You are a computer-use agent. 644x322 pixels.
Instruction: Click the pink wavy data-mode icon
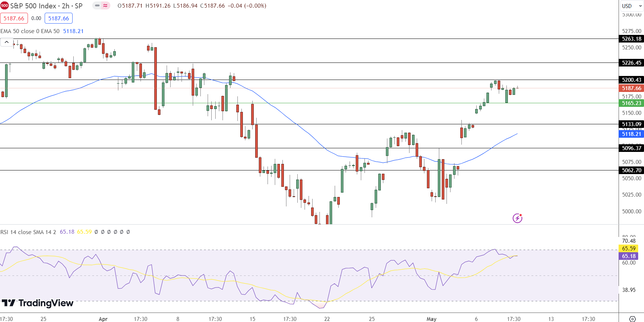point(106,6)
